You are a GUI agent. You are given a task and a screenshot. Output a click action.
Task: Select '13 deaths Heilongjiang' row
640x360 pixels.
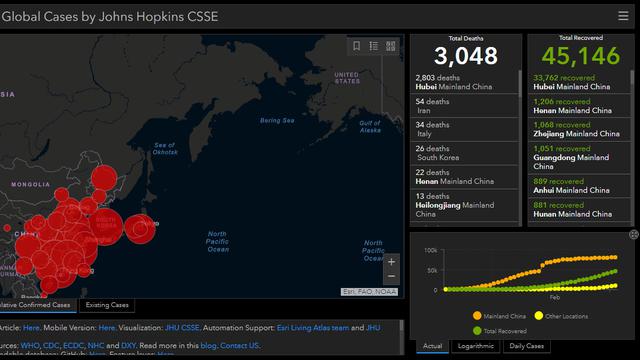[464, 205]
